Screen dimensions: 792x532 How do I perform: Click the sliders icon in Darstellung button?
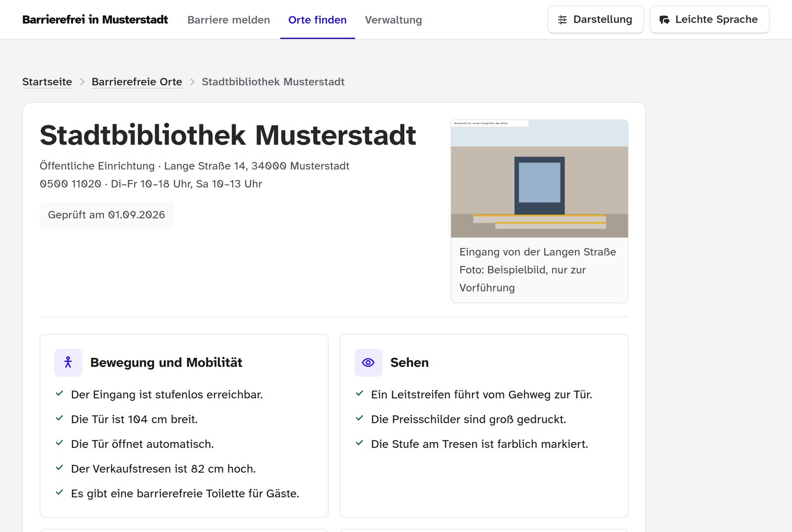coord(562,20)
